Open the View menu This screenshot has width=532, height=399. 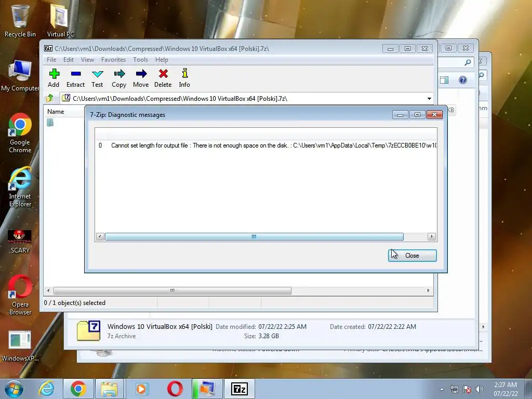coord(87,60)
